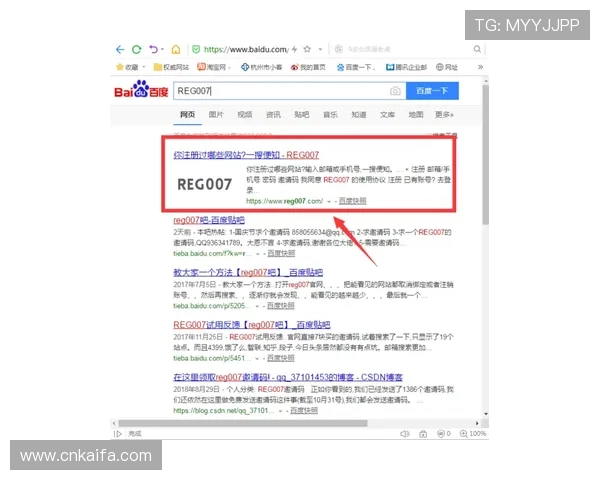Go back with the blue arrow

(x=120, y=49)
